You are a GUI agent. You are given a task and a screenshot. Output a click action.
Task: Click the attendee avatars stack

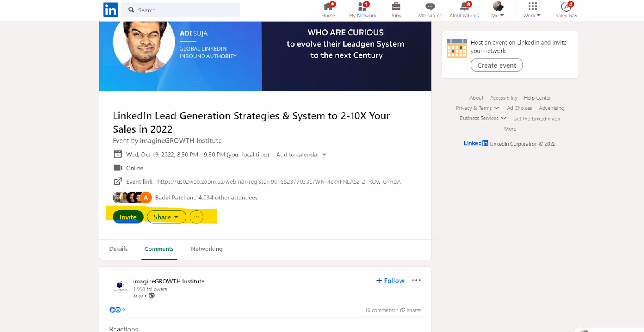pyautogui.click(x=132, y=197)
